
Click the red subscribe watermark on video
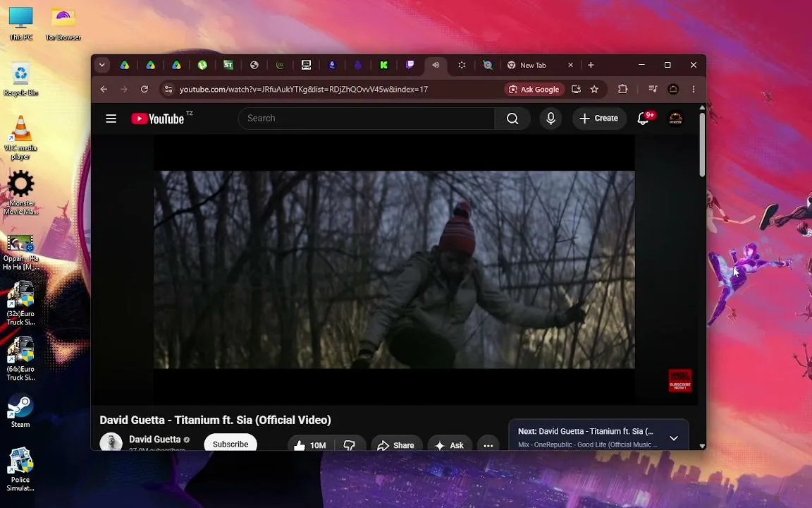680,380
